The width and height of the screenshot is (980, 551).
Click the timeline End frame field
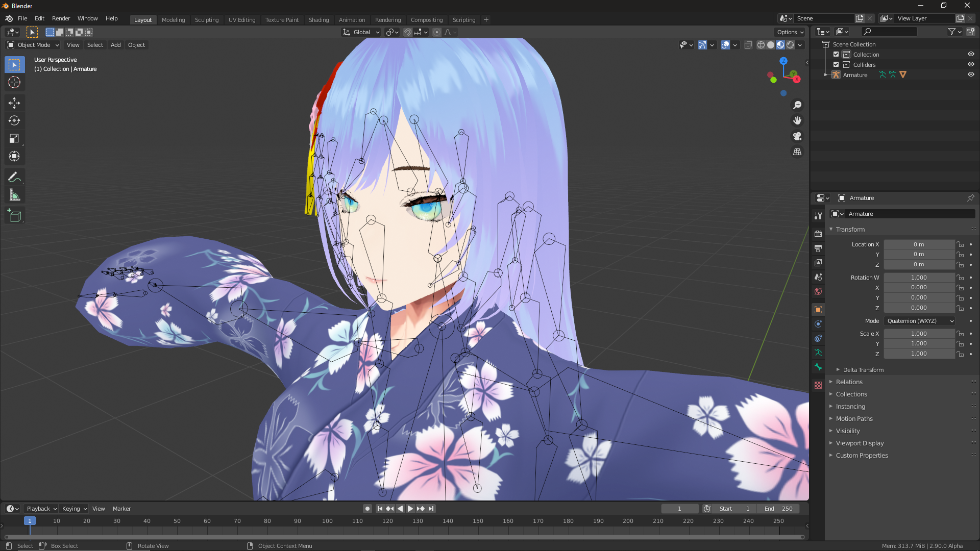pyautogui.click(x=778, y=509)
